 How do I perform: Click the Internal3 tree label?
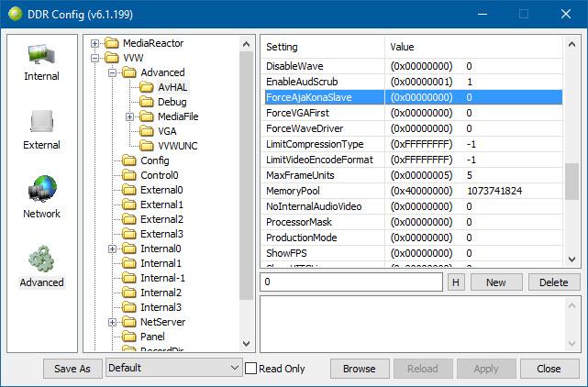(x=161, y=307)
